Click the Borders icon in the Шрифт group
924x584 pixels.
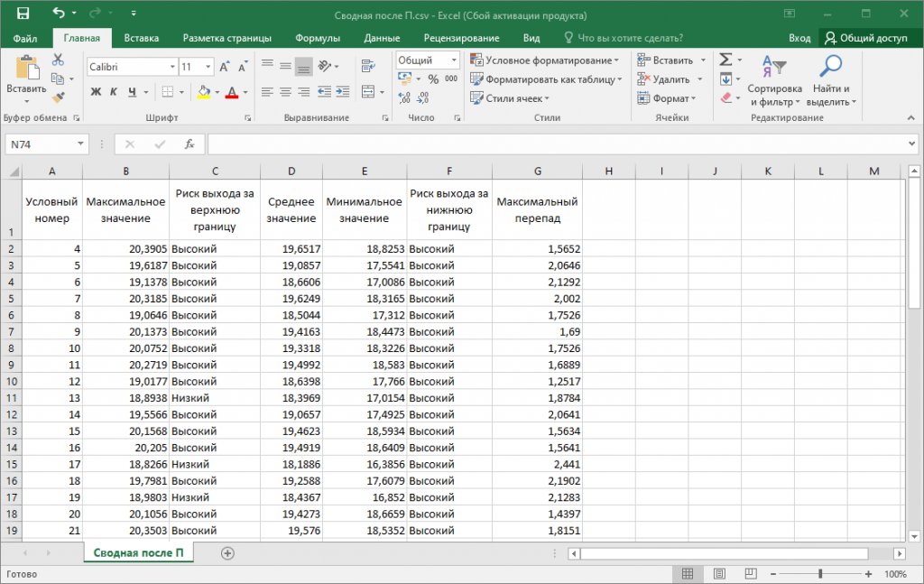[x=168, y=92]
